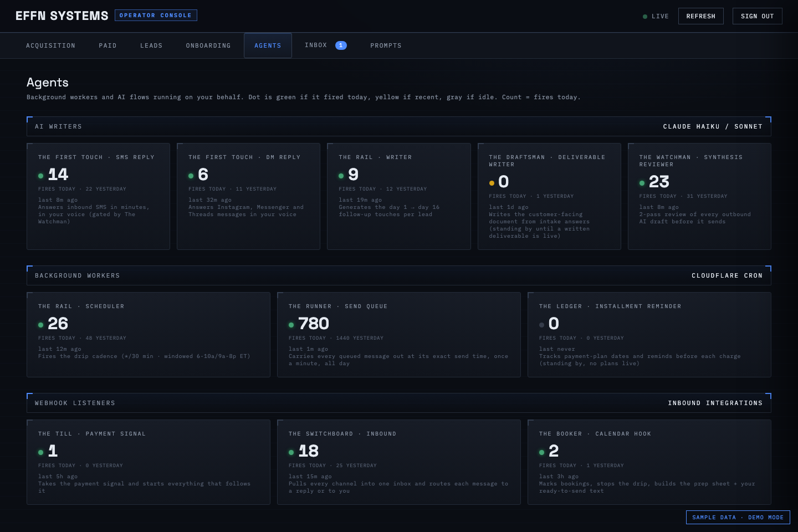Click the 'last 1d ago' text

click(x=509, y=207)
